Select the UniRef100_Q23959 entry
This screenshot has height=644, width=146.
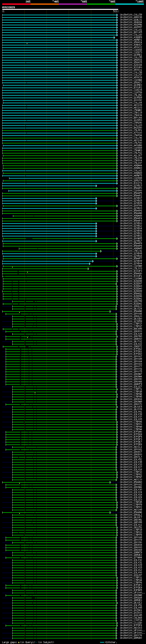(x=131, y=321)
